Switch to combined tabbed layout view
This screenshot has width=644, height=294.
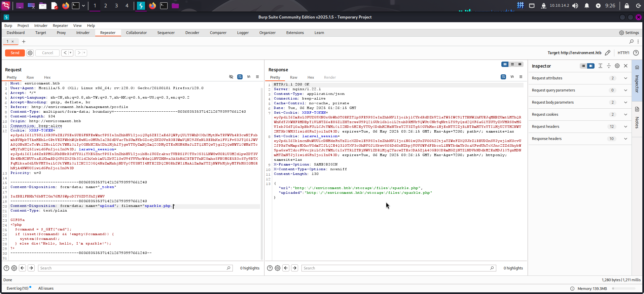click(520, 64)
